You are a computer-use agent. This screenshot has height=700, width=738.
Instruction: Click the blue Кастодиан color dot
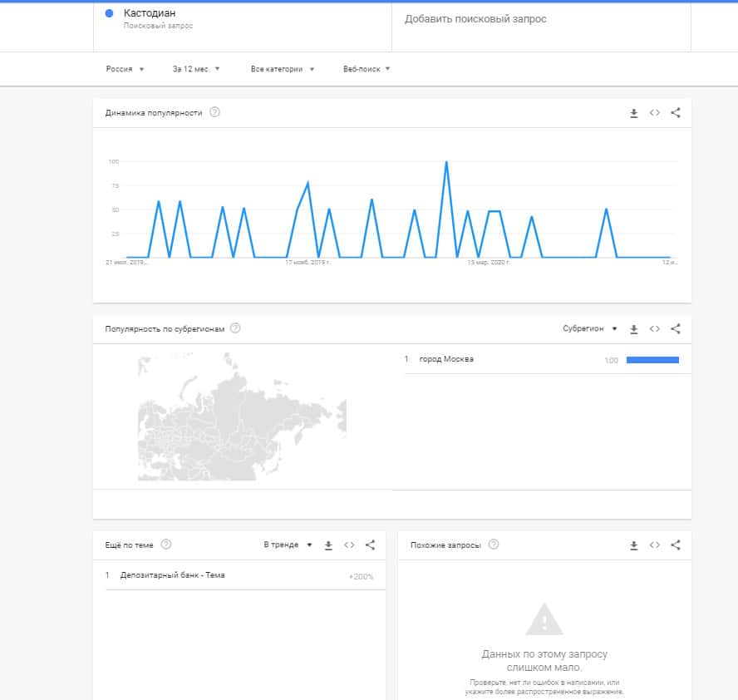111,14
